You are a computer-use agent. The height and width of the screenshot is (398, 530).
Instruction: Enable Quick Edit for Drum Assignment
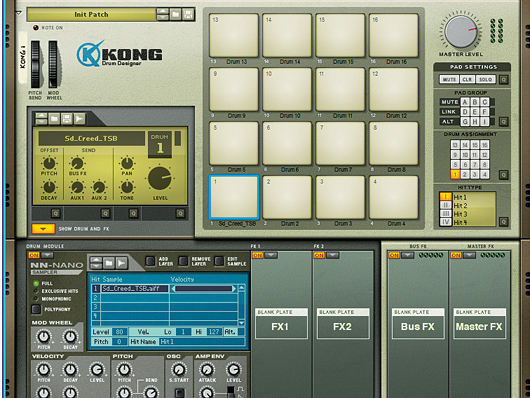coord(504,175)
